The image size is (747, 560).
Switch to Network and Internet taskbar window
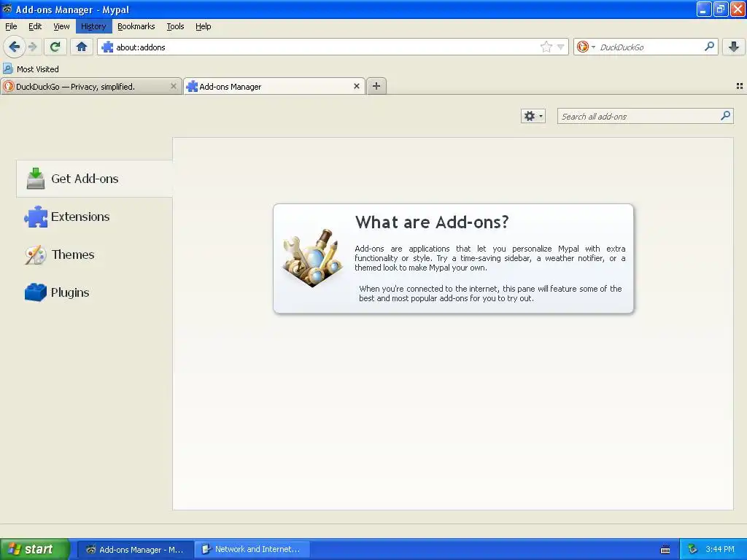coord(252,549)
